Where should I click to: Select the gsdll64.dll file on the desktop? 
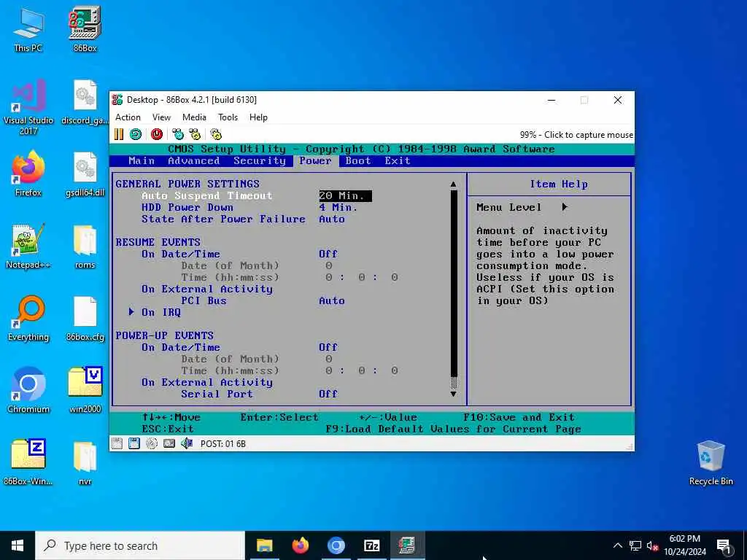85,174
